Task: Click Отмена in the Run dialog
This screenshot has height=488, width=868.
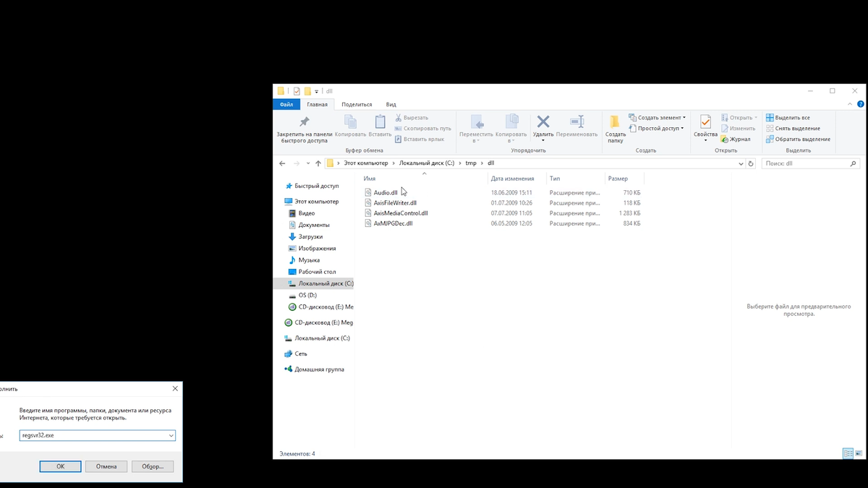Action: pos(106,466)
